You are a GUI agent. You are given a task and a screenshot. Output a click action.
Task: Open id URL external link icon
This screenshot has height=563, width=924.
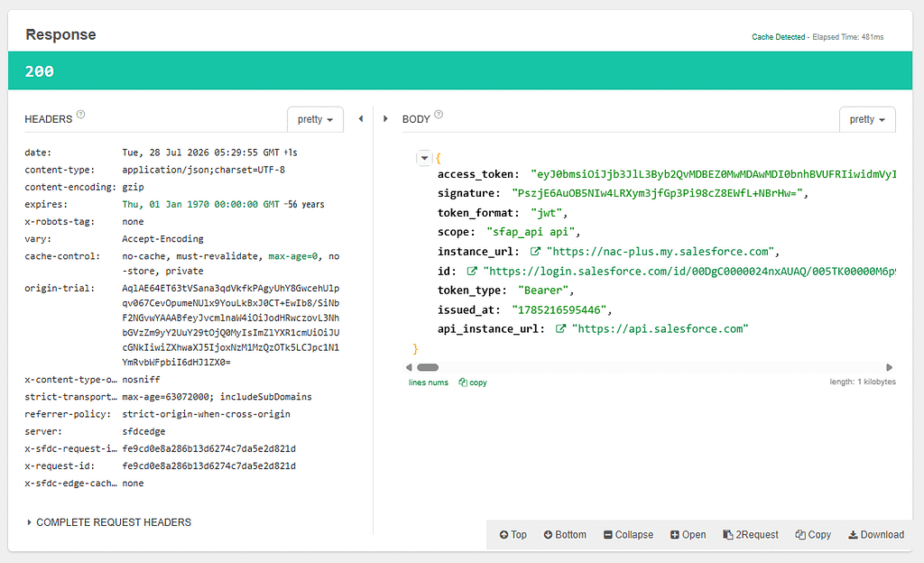tap(472, 271)
